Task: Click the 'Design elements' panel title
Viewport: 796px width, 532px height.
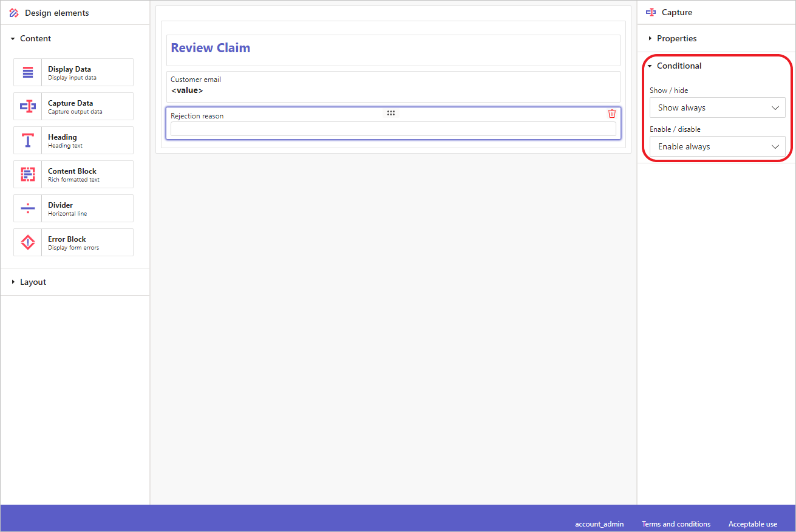Action: click(56, 13)
